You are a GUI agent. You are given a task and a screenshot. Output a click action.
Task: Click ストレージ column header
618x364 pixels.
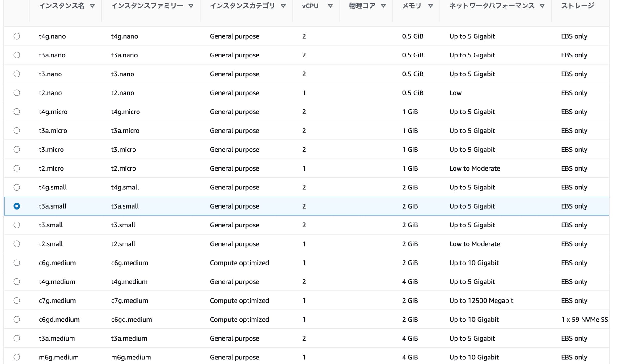[577, 6]
